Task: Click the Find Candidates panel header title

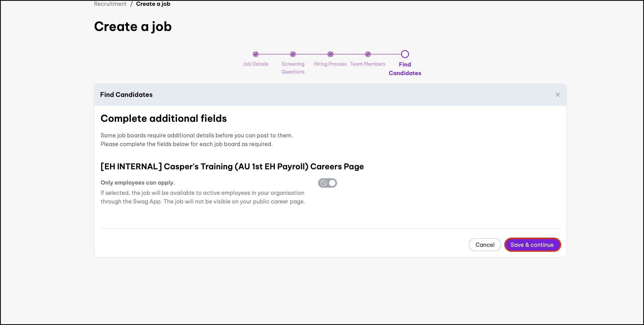Action: tap(126, 95)
